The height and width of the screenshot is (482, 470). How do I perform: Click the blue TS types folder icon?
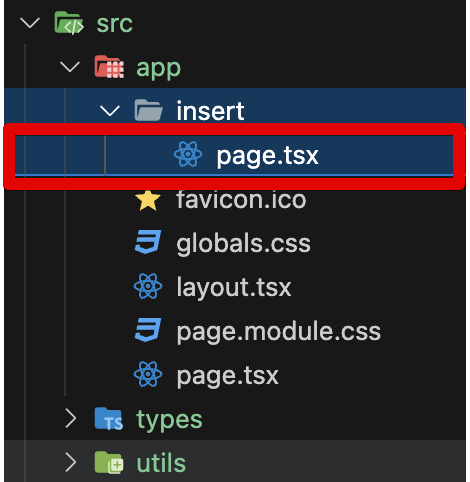click(x=109, y=419)
